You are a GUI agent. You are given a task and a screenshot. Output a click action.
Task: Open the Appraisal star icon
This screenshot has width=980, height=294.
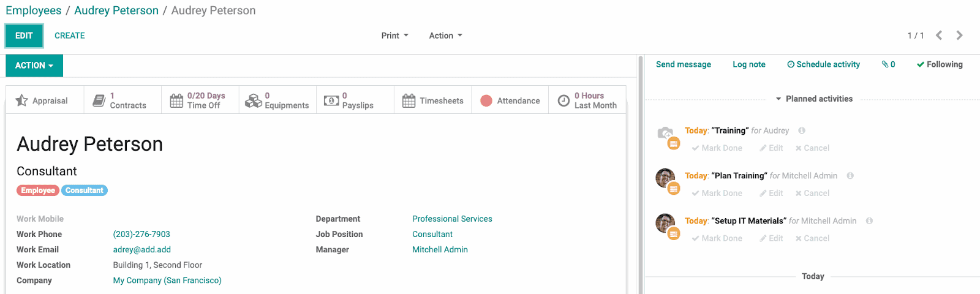[22, 100]
